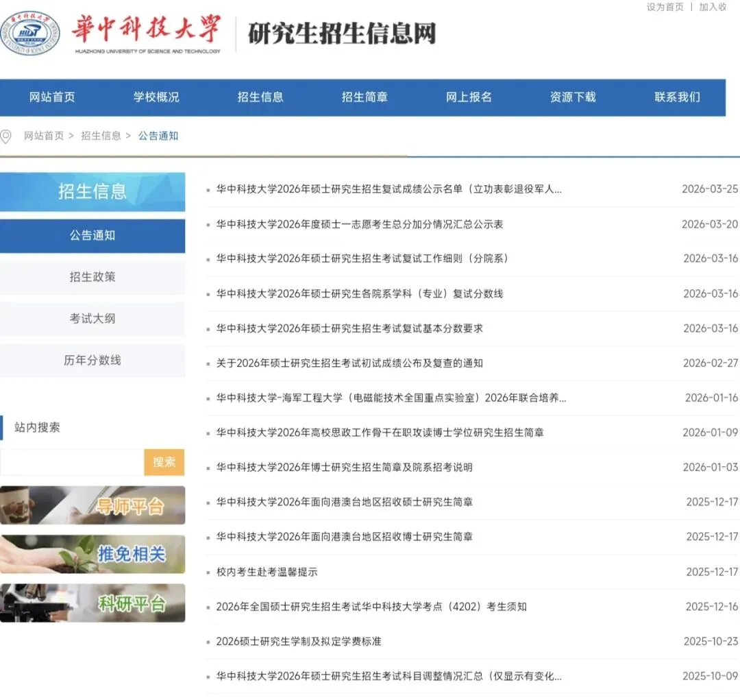
Task: Open 华中科技大学考点（4202）考生须知 notice
Action: tap(371, 607)
